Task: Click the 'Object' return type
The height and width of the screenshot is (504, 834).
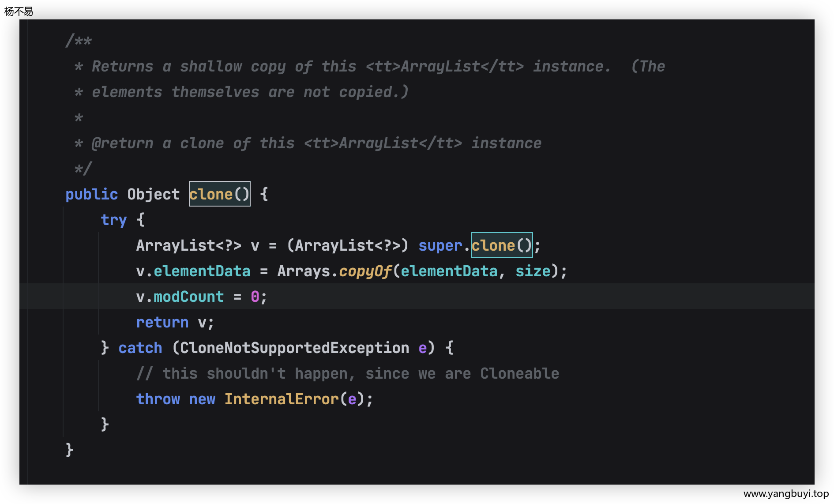Action: [x=154, y=194]
